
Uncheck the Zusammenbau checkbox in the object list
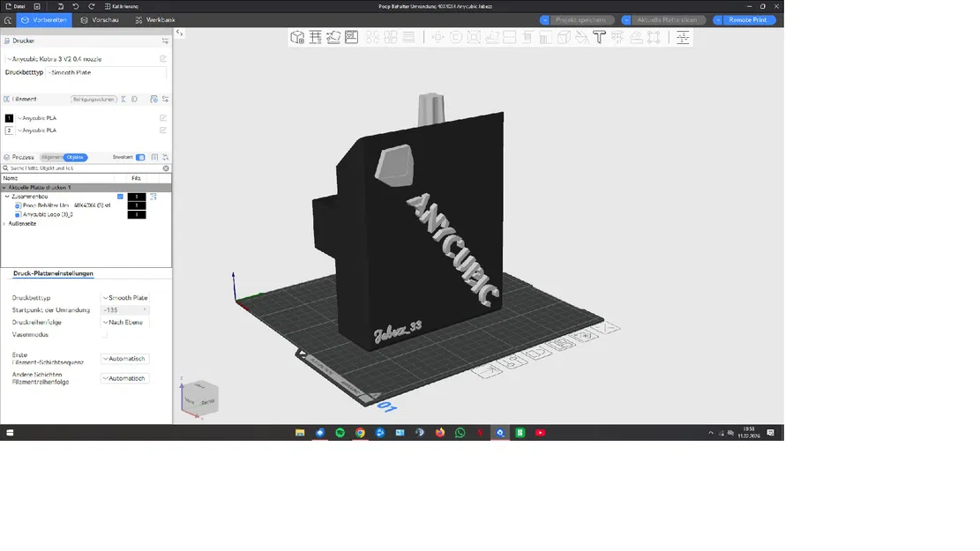[x=120, y=196]
